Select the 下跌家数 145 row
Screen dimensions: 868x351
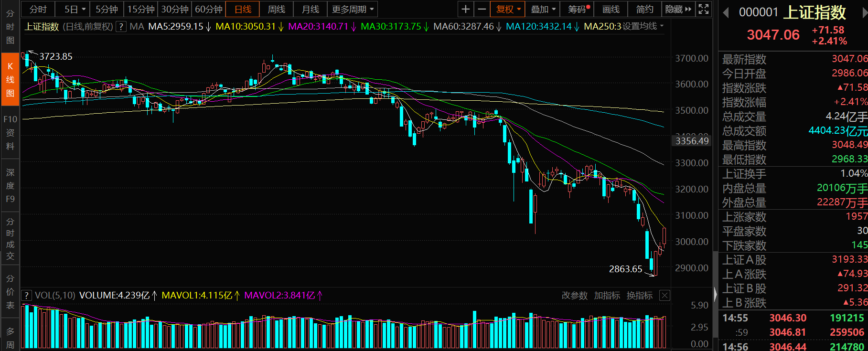[x=793, y=245]
